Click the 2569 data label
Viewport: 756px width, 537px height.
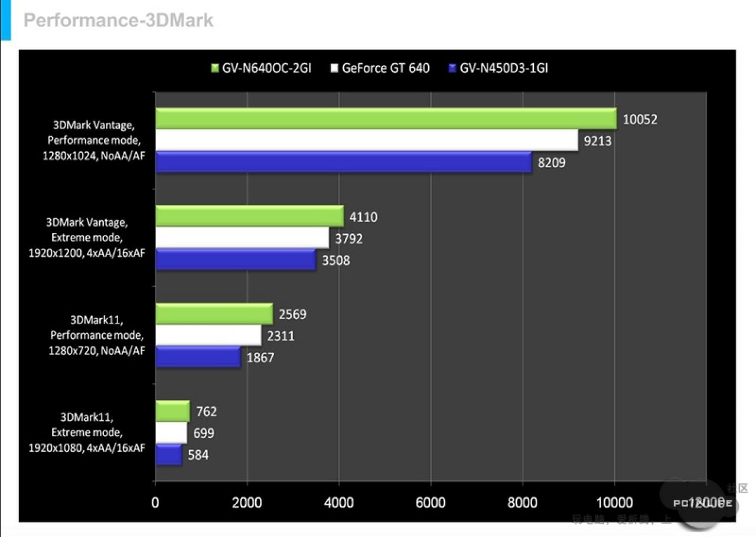point(293,315)
